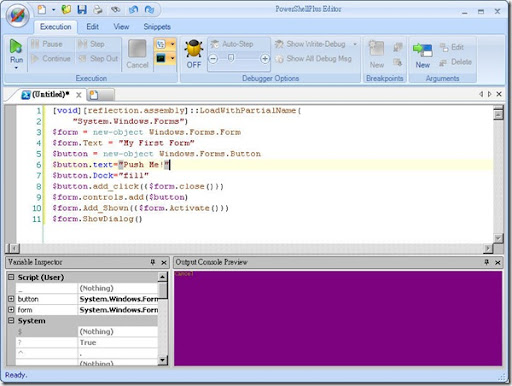The image size is (512, 386).
Task: Click the auto-step speed slider handle
Action: [x=231, y=59]
